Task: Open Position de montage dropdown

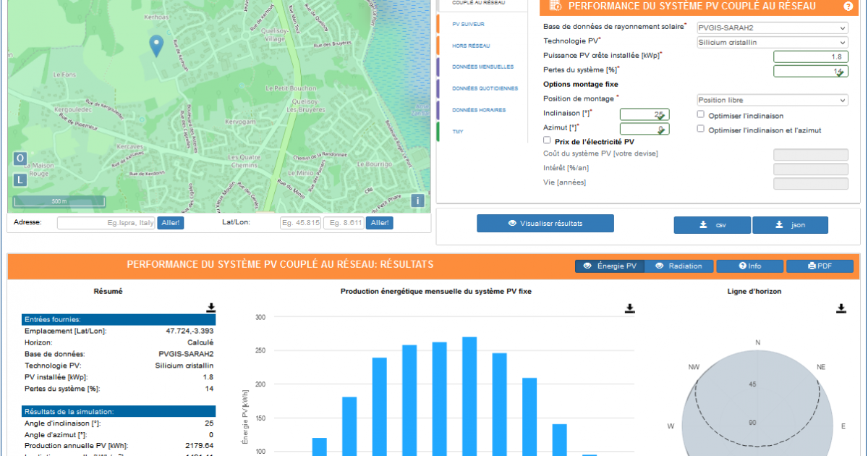Action: [772, 100]
